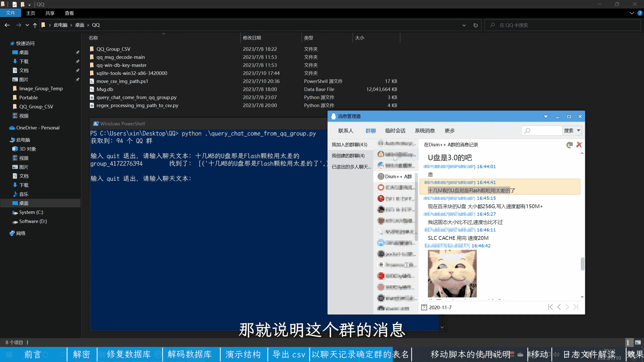Open the calendar picker next to 2020-11-7

point(424,307)
